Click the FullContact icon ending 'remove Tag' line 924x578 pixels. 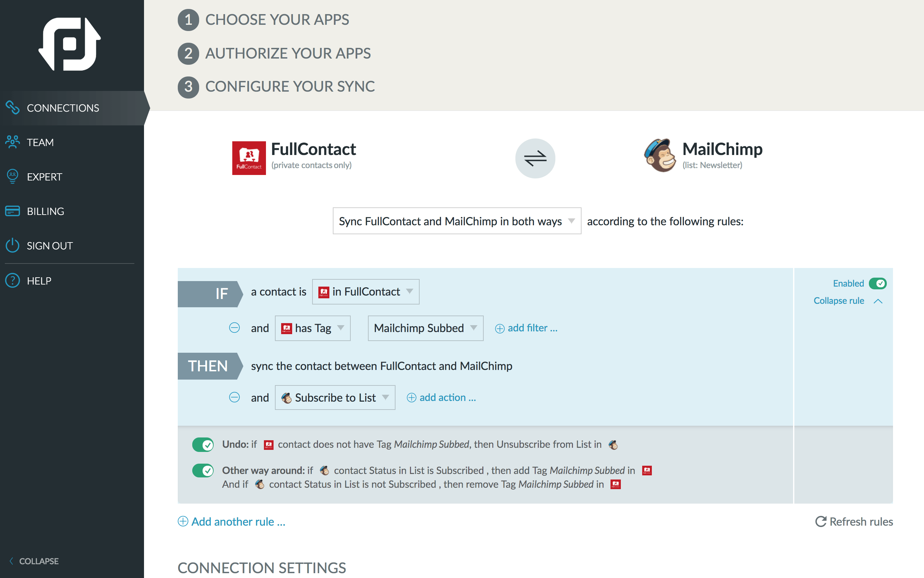tap(616, 485)
